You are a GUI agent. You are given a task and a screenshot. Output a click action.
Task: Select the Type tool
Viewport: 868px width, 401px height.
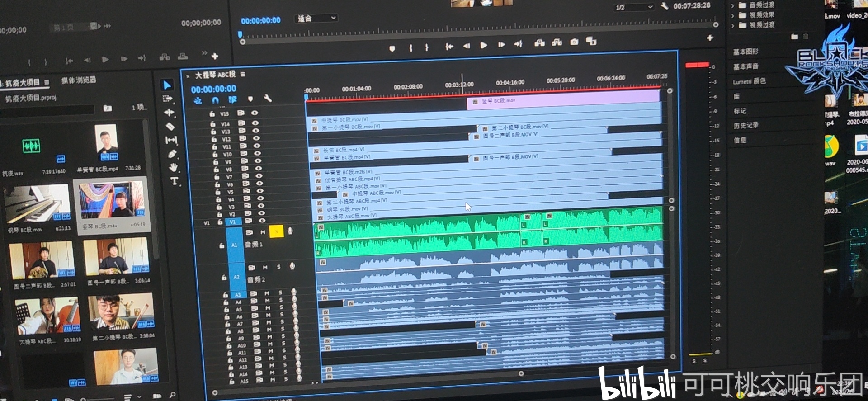[175, 181]
